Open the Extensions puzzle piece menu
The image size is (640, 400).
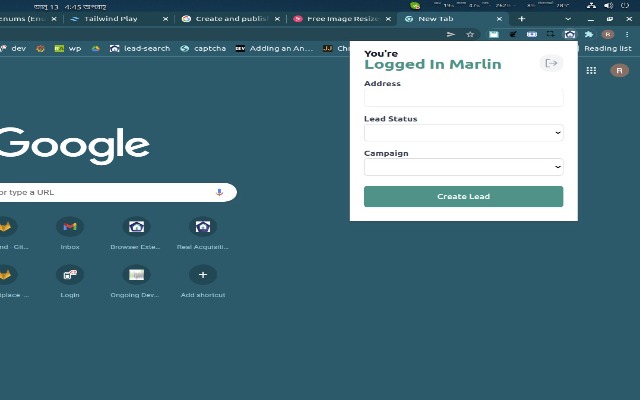(589, 34)
